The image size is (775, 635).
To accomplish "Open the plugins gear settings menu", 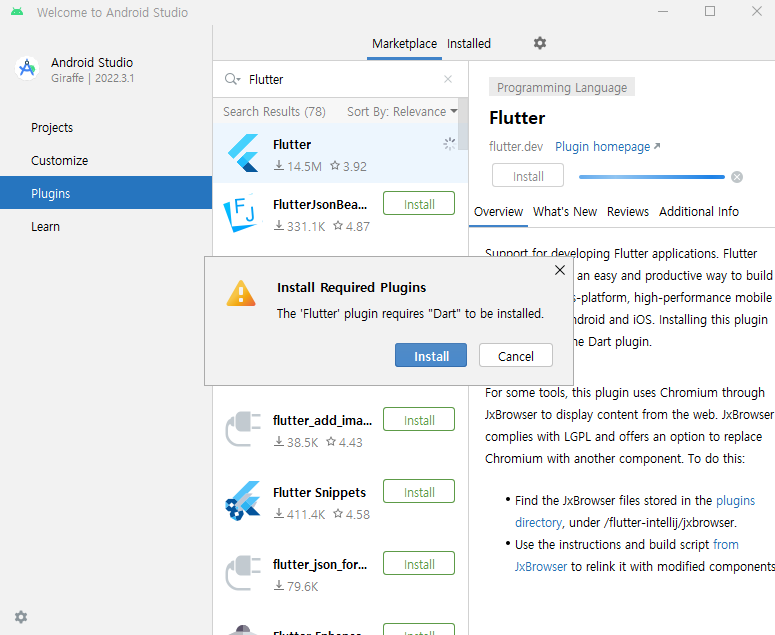I will 540,43.
